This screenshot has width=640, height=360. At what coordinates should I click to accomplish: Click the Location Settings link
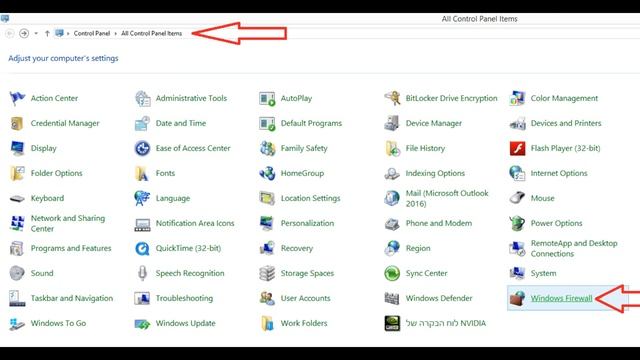(310, 198)
